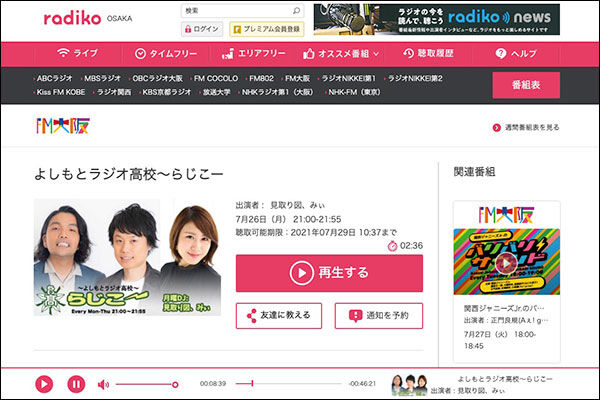Click the FM大阪 logo in related program card

506,215
